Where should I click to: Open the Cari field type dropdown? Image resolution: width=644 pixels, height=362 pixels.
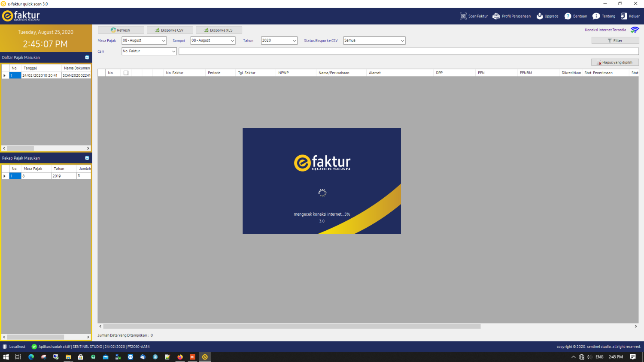(x=173, y=51)
